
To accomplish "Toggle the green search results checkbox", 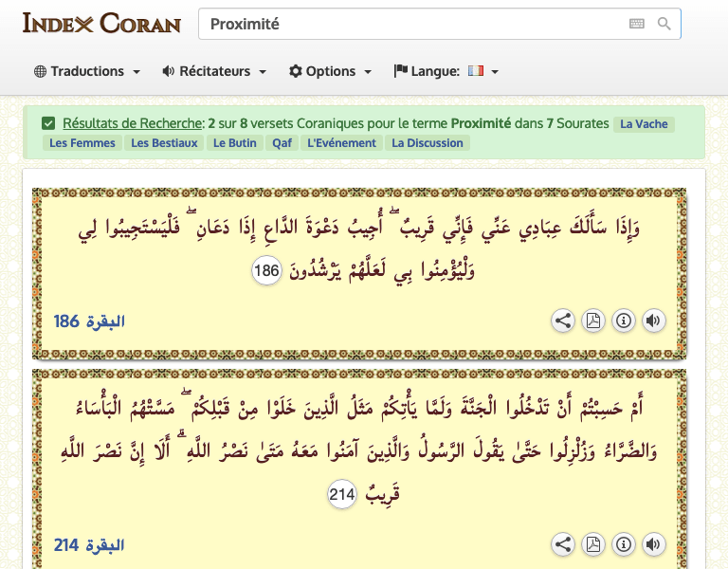I will pyautogui.click(x=48, y=123).
